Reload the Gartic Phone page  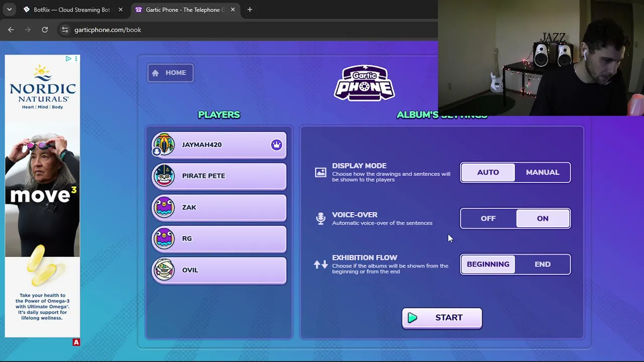click(45, 30)
